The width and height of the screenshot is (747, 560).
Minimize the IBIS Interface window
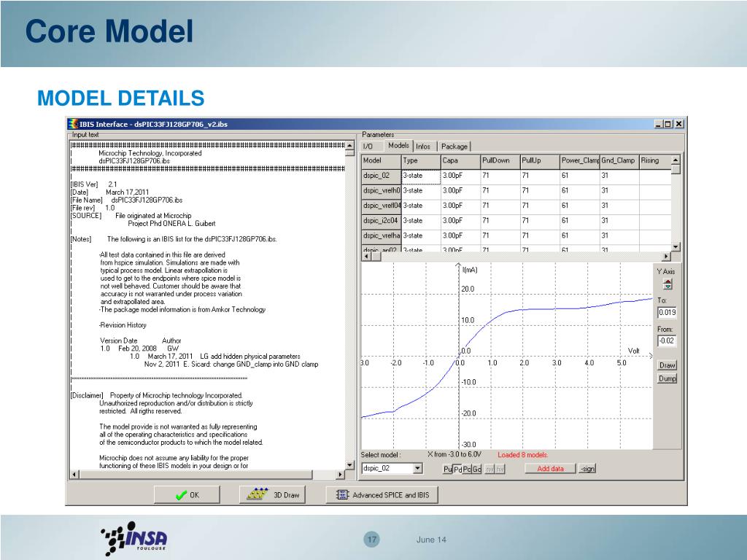tap(659, 124)
